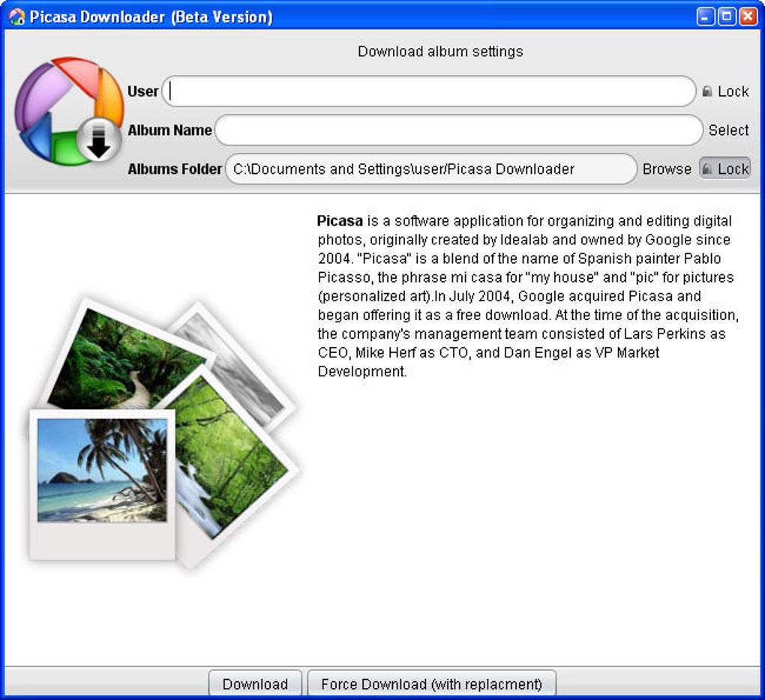
Task: Click the Album Name text field
Action: coord(458,130)
